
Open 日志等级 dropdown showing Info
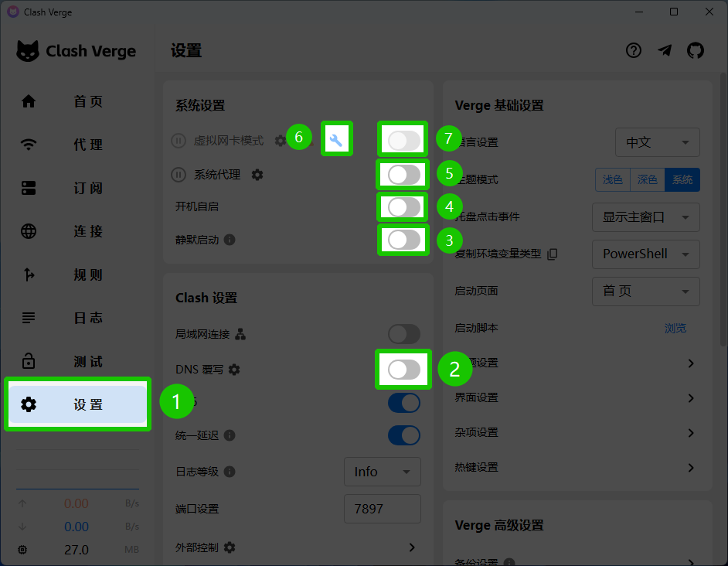(382, 472)
